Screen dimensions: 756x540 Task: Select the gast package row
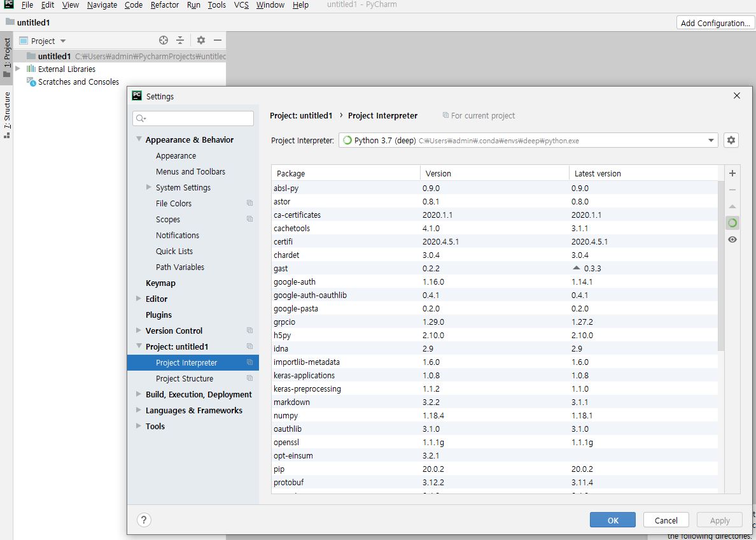(494, 268)
